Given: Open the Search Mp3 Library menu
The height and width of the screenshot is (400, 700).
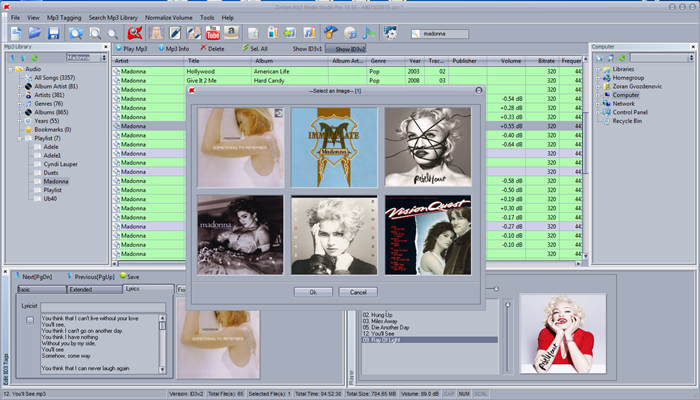Looking at the screenshot, I should coord(113,18).
